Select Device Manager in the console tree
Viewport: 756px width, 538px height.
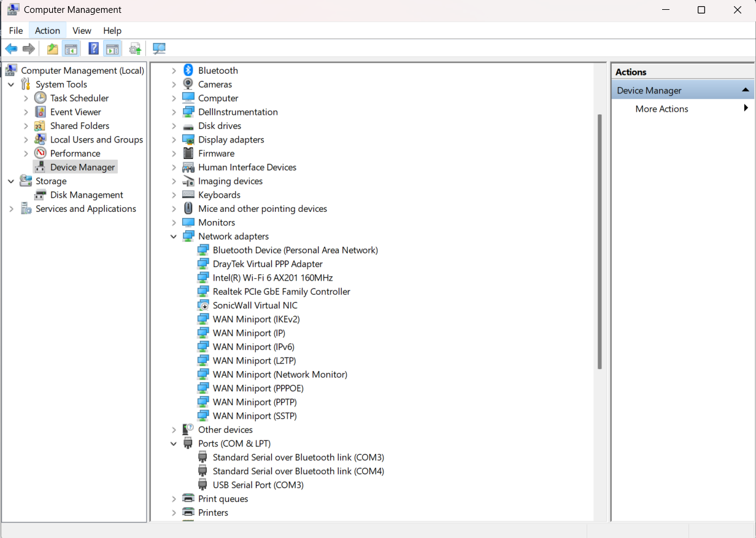tap(82, 167)
